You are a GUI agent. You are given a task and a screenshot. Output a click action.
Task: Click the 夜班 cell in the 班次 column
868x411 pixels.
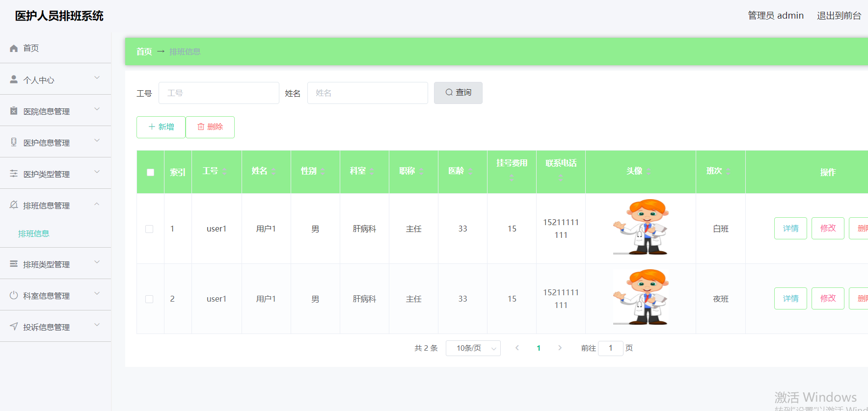[x=721, y=299]
